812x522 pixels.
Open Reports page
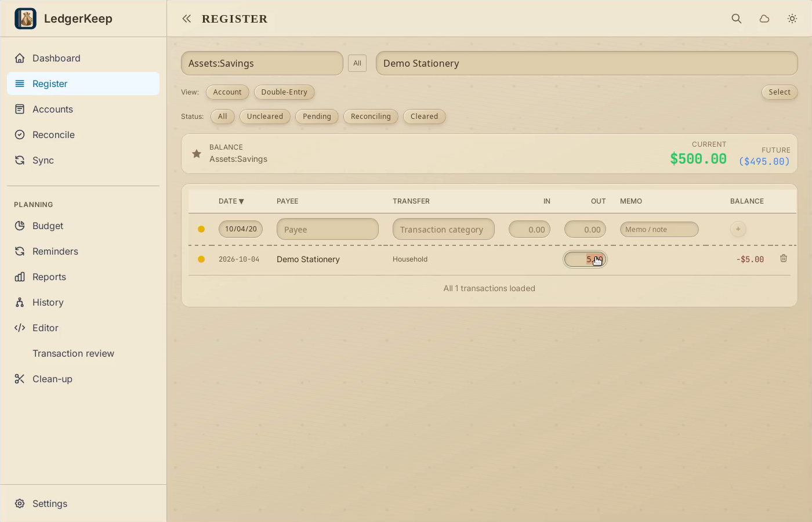[x=83, y=277]
